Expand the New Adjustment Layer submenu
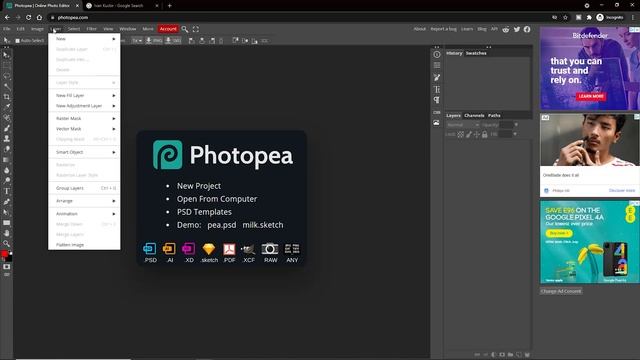Image resolution: width=640 pixels, height=360 pixels. (84, 106)
